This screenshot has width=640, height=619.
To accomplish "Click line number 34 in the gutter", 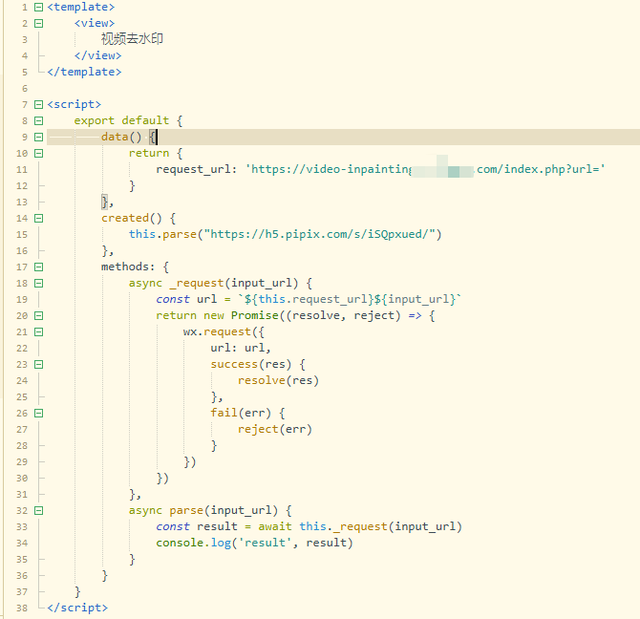I will (21, 543).
